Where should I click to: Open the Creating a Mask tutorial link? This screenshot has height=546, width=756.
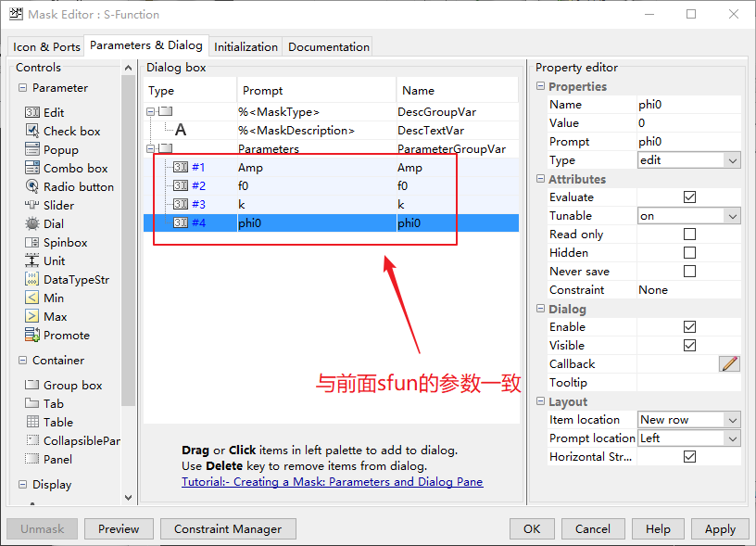click(x=333, y=482)
